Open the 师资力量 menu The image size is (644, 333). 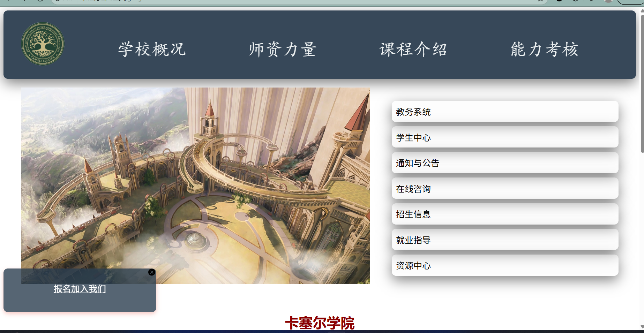click(x=283, y=49)
